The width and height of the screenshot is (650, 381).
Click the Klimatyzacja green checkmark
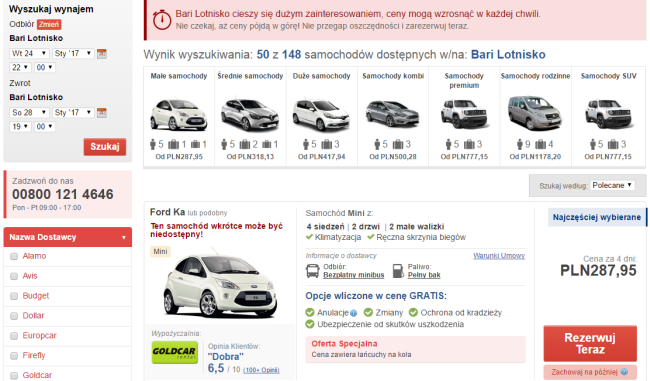(309, 237)
